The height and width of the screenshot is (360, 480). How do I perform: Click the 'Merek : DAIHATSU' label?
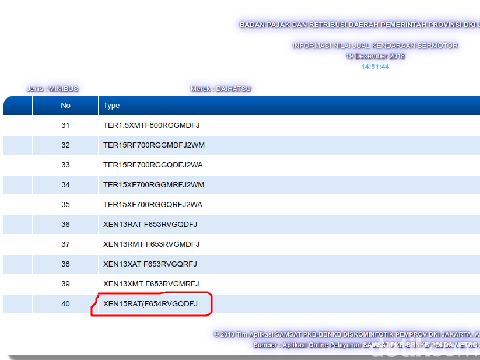tap(221, 89)
